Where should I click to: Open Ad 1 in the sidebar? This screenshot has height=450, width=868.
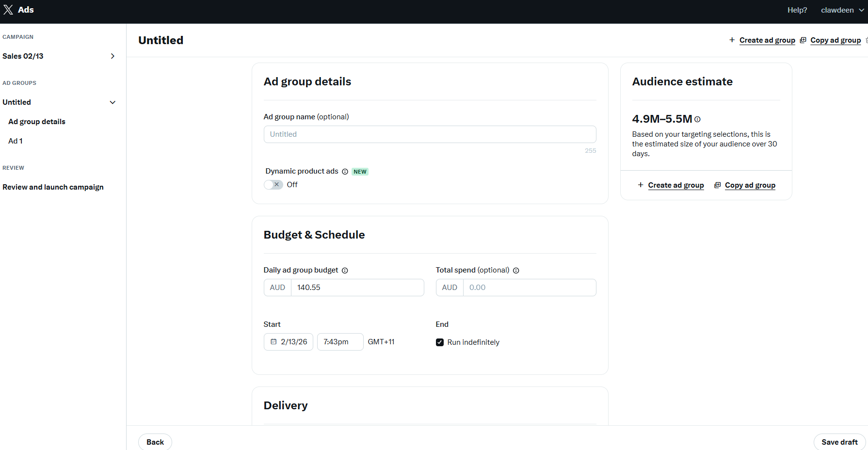pyautogui.click(x=16, y=141)
